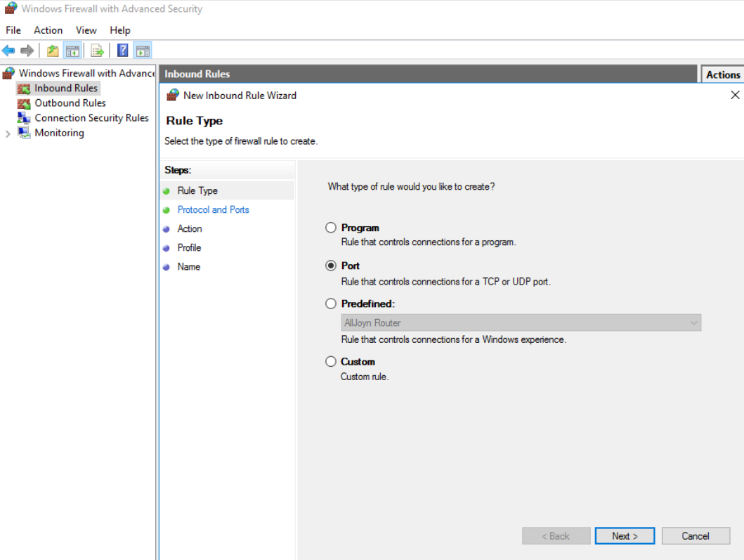Select the Custom rule radio button
744x560 pixels.
coord(331,361)
